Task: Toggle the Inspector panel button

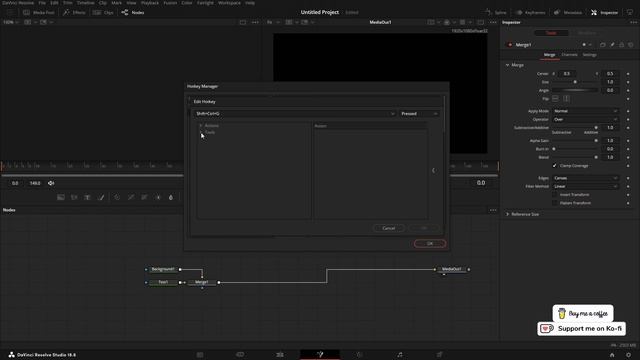Action: click(x=604, y=13)
